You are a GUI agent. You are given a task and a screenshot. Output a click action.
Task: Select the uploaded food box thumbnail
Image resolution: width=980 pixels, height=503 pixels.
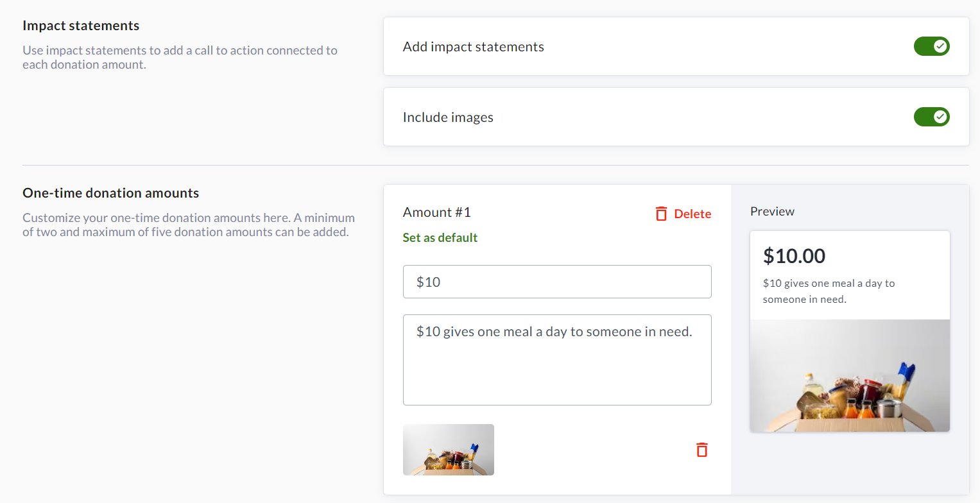(x=449, y=450)
